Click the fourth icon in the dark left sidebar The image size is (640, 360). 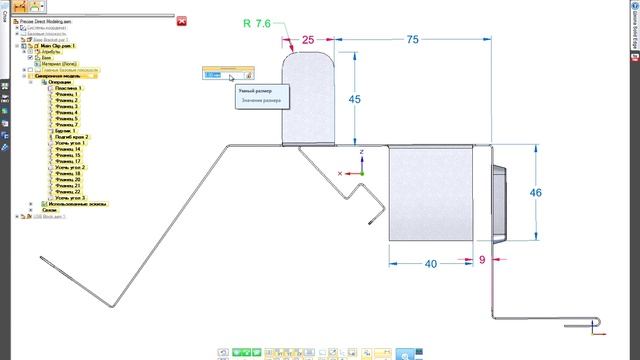pos(5,123)
